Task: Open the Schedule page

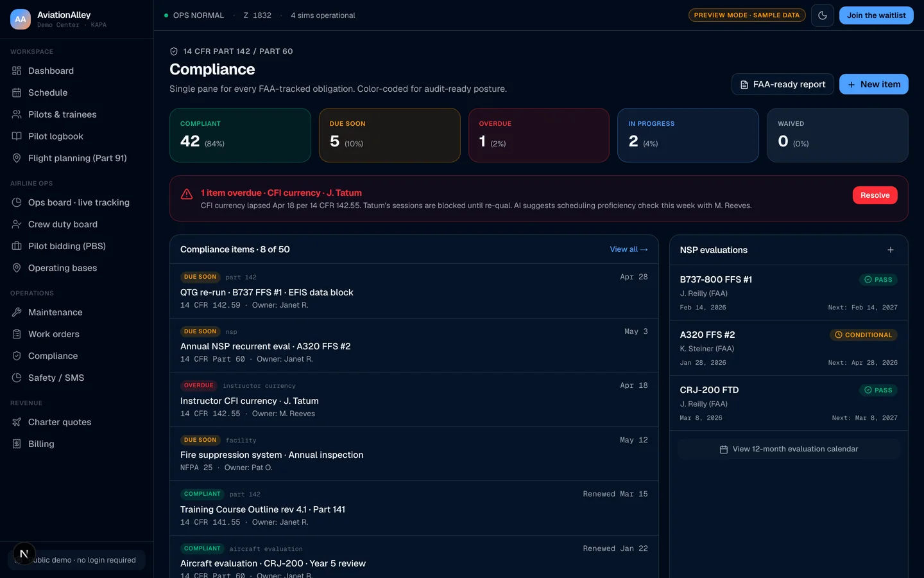Action: point(76,92)
